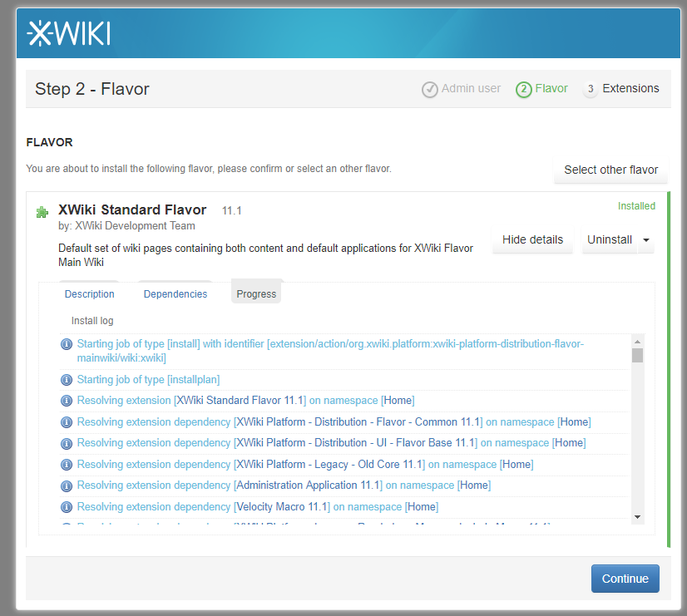Click the 'Install log' heading text
Viewport: 687px width, 616px height.
click(x=92, y=321)
